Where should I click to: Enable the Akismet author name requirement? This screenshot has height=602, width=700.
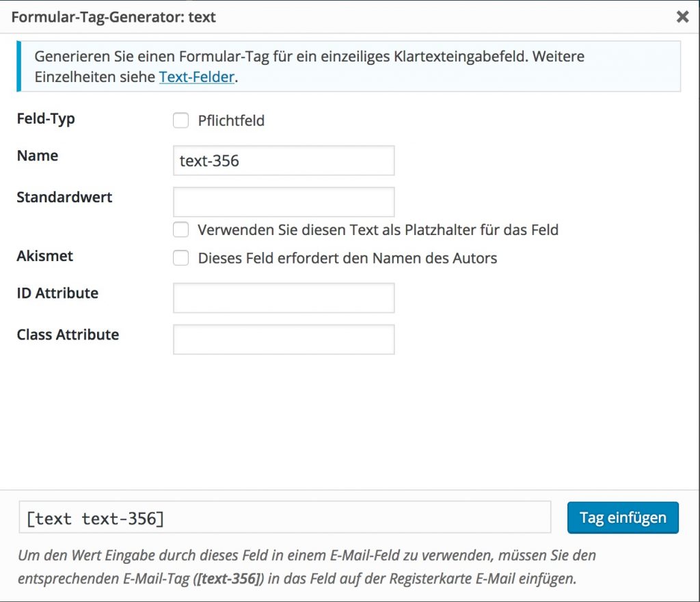click(180, 258)
